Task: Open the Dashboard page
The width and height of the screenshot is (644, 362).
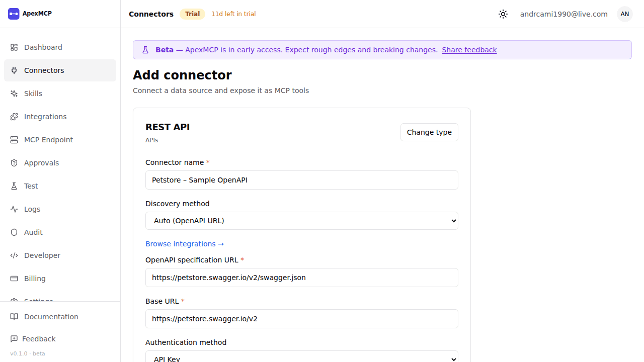Action: [x=60, y=47]
